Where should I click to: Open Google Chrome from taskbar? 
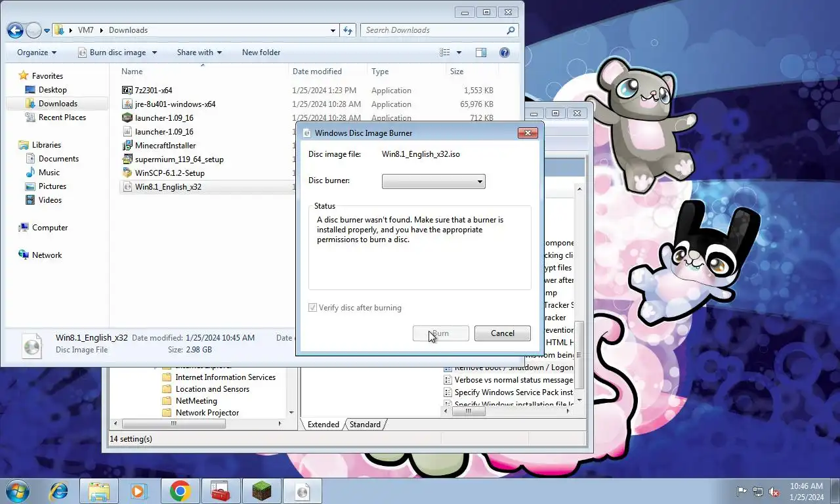(180, 491)
